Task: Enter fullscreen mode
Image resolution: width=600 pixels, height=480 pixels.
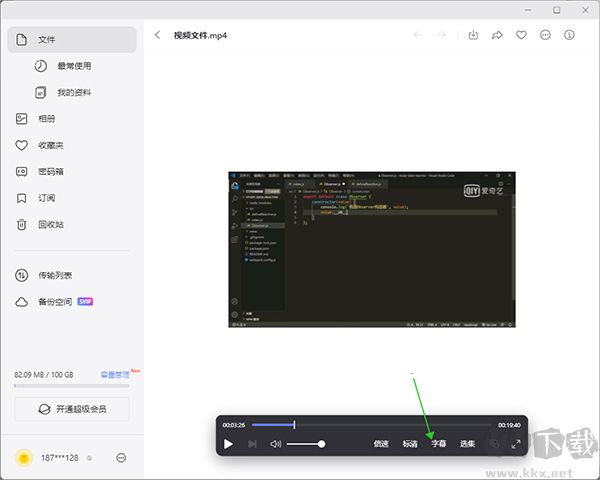Action: tap(516, 444)
